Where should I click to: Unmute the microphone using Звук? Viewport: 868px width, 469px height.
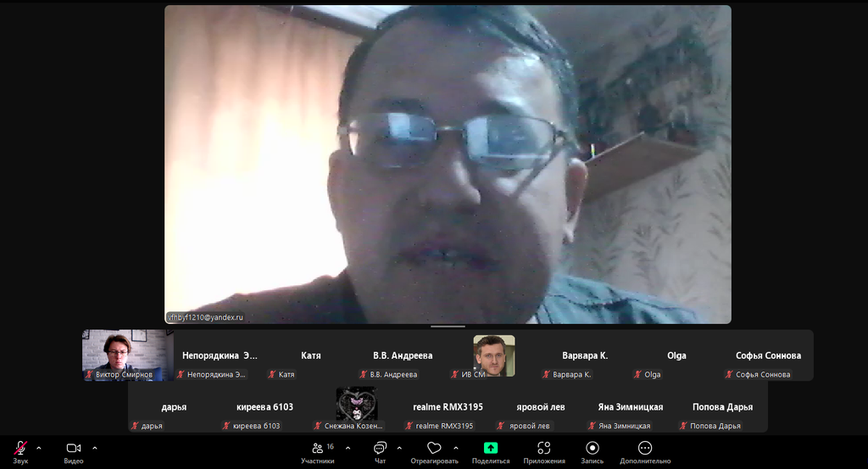pos(20,450)
